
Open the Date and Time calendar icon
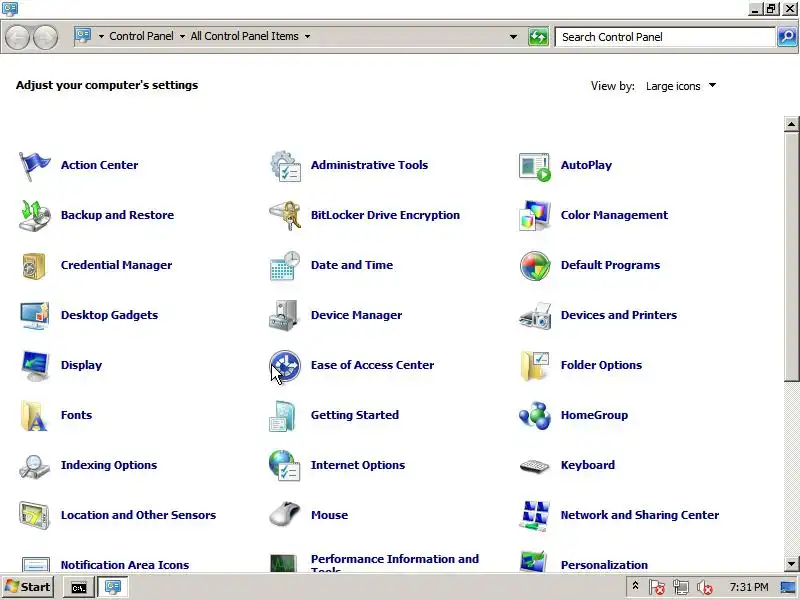pyautogui.click(x=285, y=266)
